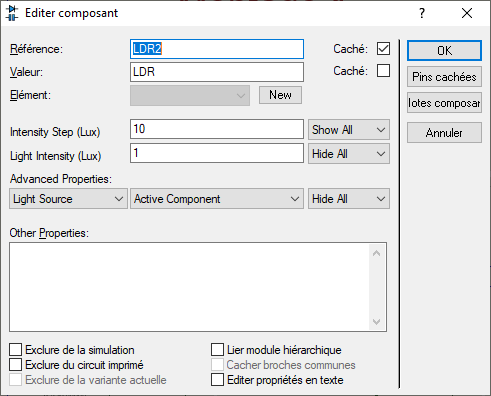
Task: Click in the Référence field LDR2
Action: [x=217, y=49]
